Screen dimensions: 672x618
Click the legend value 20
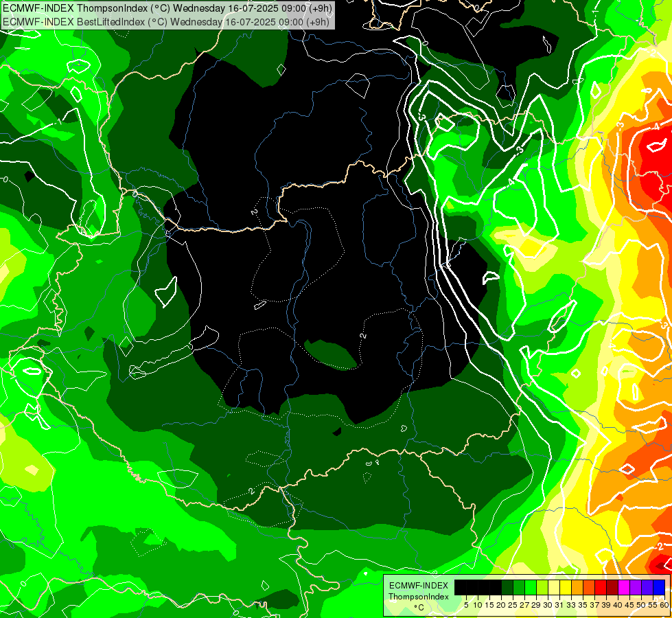coord(501,605)
